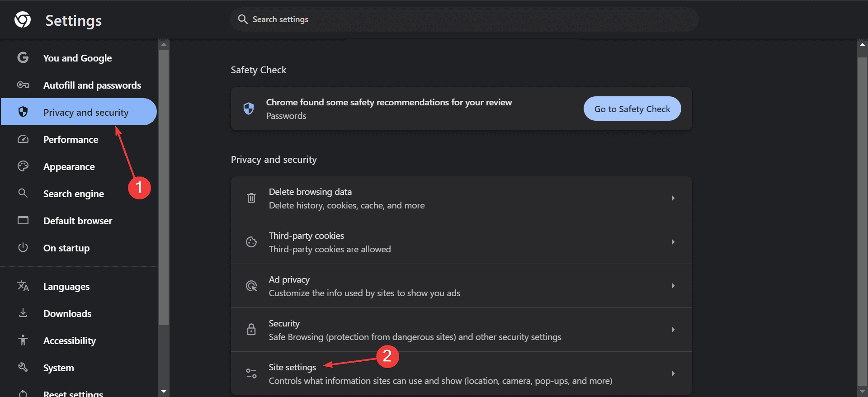This screenshot has width=868, height=397.
Task: Click the sliders icon for Site settings
Action: click(251, 373)
